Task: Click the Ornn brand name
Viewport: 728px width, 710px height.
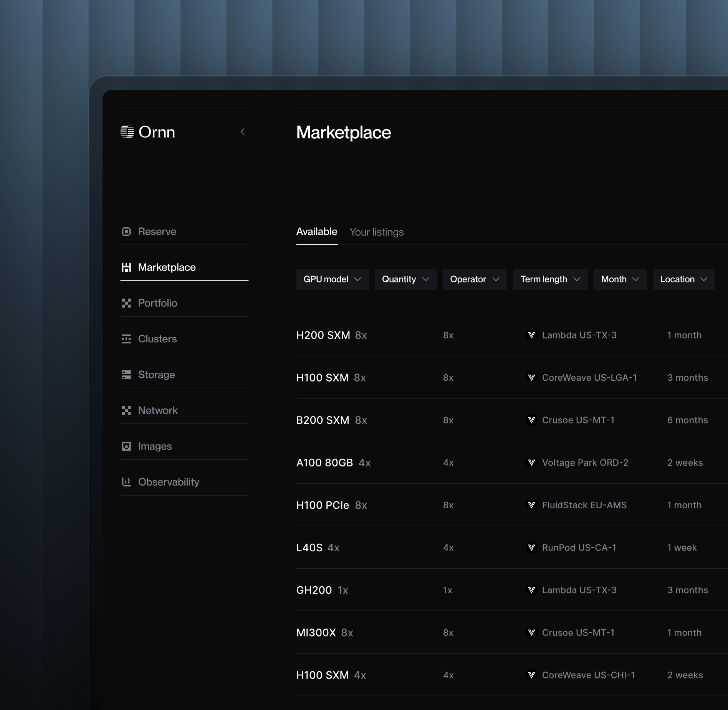Action: coord(157,132)
